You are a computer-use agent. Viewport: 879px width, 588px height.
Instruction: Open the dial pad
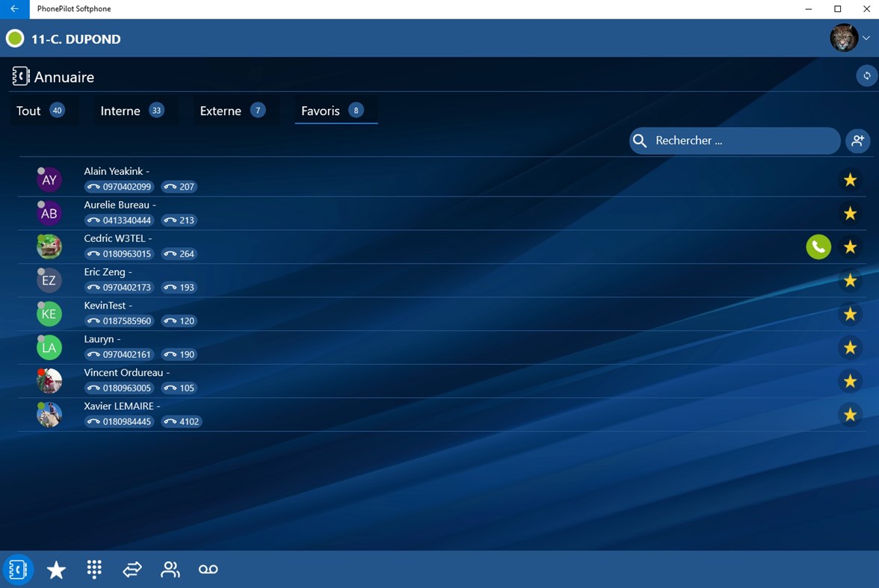coord(93,569)
